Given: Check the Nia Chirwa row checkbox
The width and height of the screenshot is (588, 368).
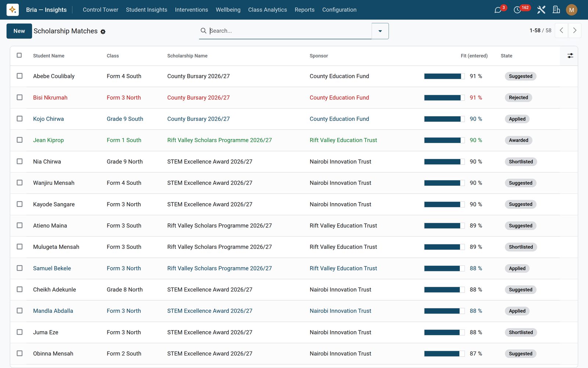Looking at the screenshot, I should click(x=19, y=161).
